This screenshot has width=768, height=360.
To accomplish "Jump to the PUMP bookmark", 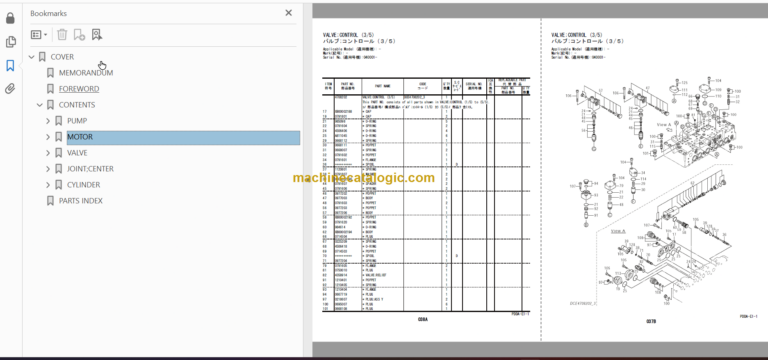I will click(x=77, y=121).
